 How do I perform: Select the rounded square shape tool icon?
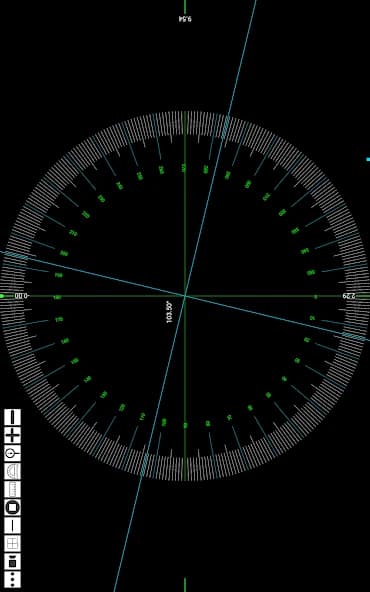tap(12, 507)
